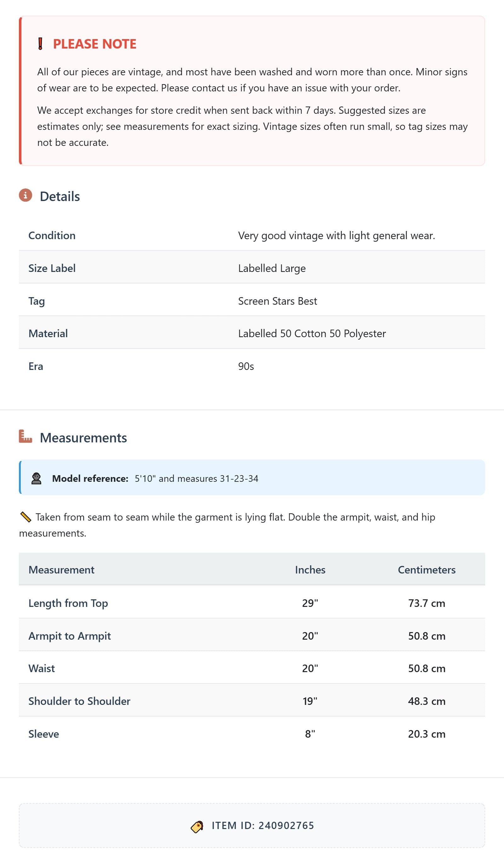Click the Labelled Large size value

[x=272, y=268]
